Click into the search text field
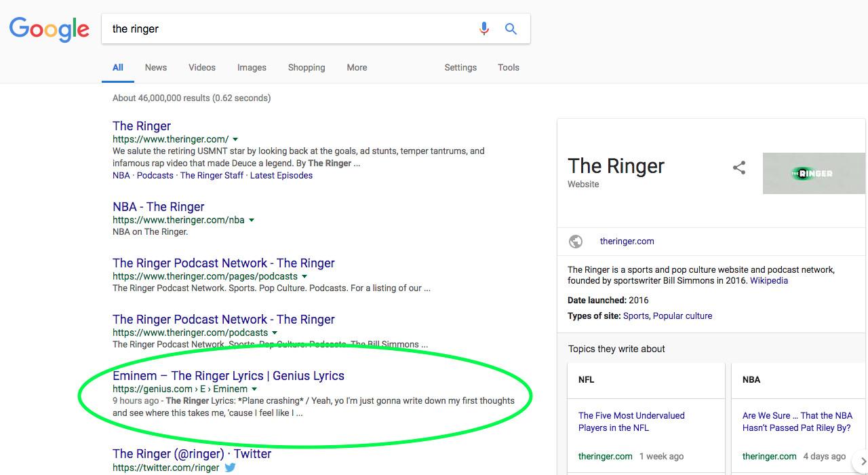 click(x=285, y=28)
